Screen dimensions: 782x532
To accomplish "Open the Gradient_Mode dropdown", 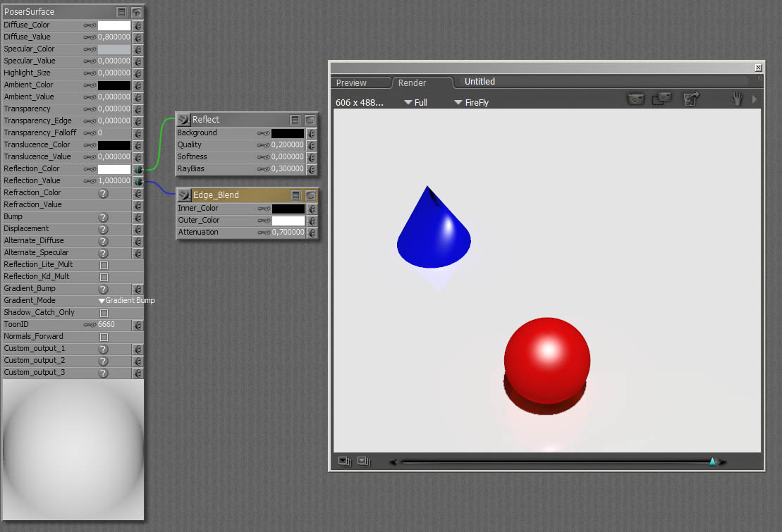I will (127, 301).
